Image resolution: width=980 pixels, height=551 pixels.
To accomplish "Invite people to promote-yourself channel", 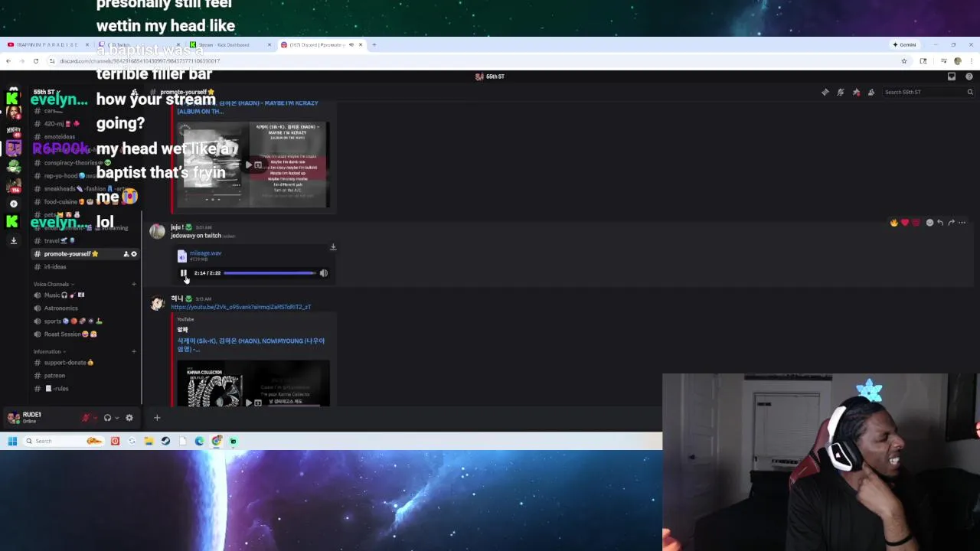I will tap(126, 254).
